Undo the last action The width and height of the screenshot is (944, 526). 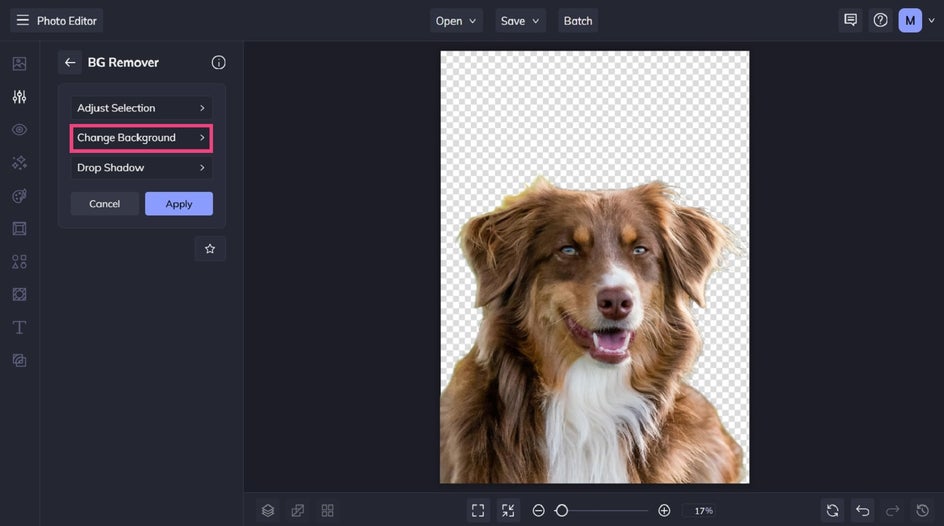[x=863, y=510]
